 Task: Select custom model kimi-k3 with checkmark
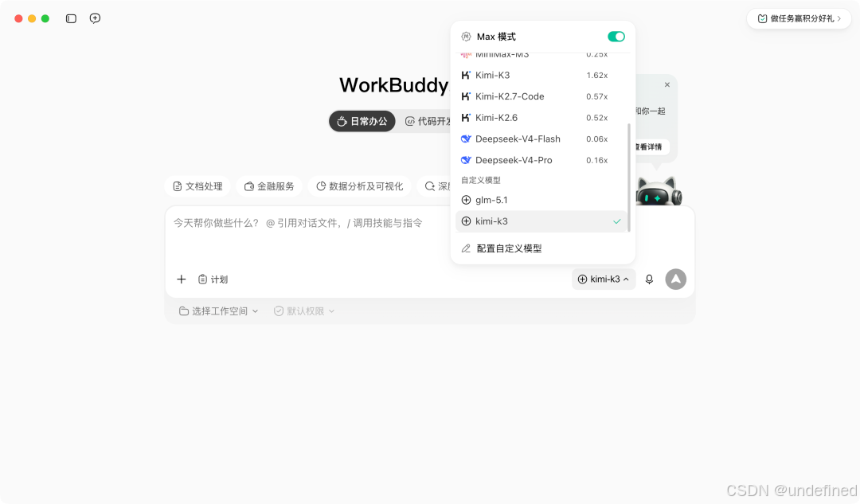(x=541, y=221)
